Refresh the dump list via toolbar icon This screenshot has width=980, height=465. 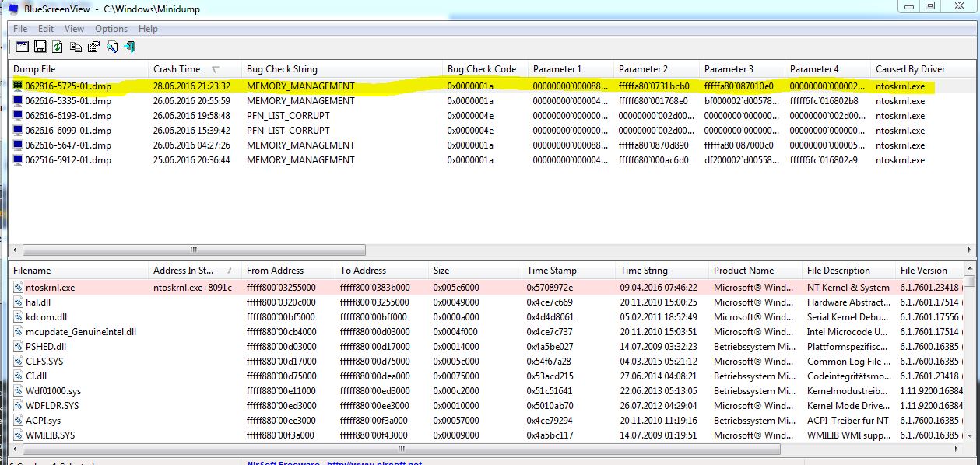coord(58,47)
